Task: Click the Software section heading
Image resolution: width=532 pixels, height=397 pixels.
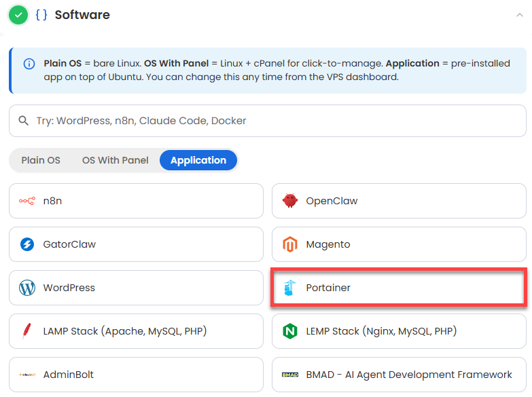Action: 82,15
